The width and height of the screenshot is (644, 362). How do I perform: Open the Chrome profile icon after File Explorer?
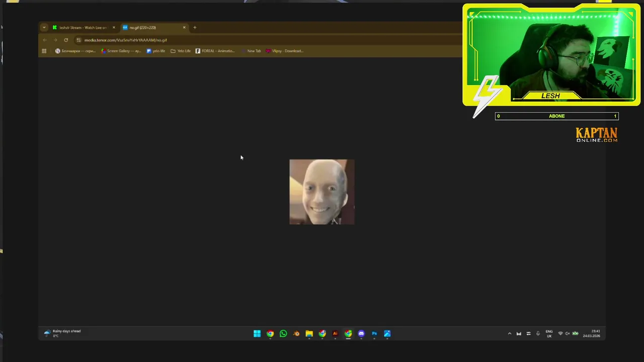pyautogui.click(x=323, y=333)
